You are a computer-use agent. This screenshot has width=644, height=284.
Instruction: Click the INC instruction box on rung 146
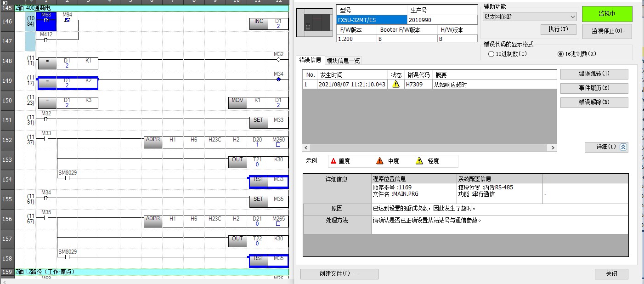pos(259,23)
